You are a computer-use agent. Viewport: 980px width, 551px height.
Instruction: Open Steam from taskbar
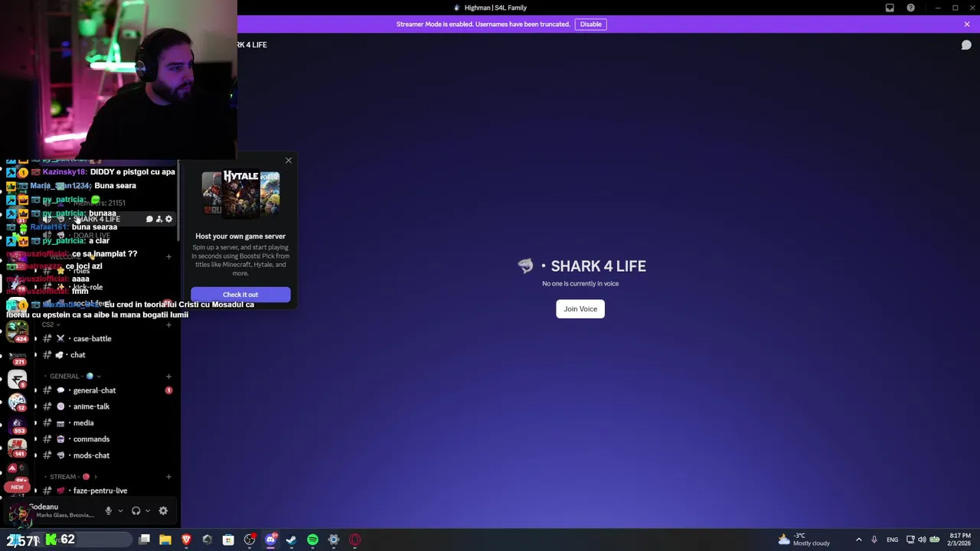[291, 540]
